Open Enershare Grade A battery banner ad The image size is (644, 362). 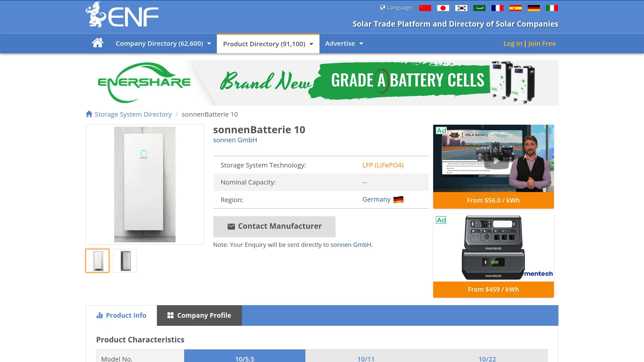[322, 83]
